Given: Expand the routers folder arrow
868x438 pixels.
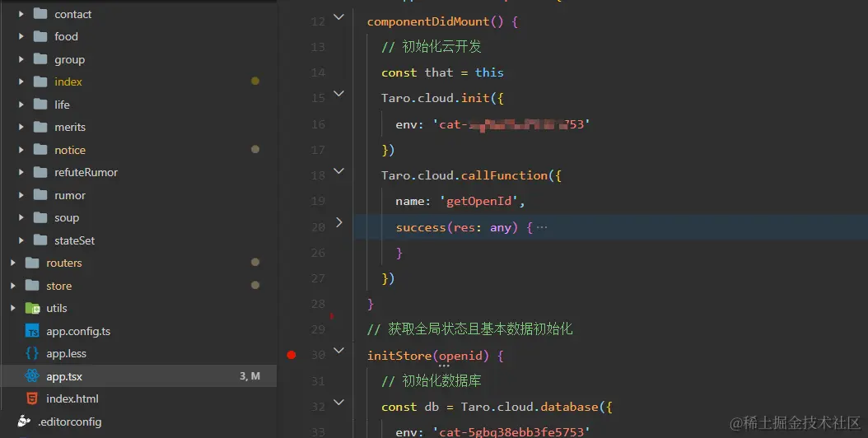Looking at the screenshot, I should 12,263.
